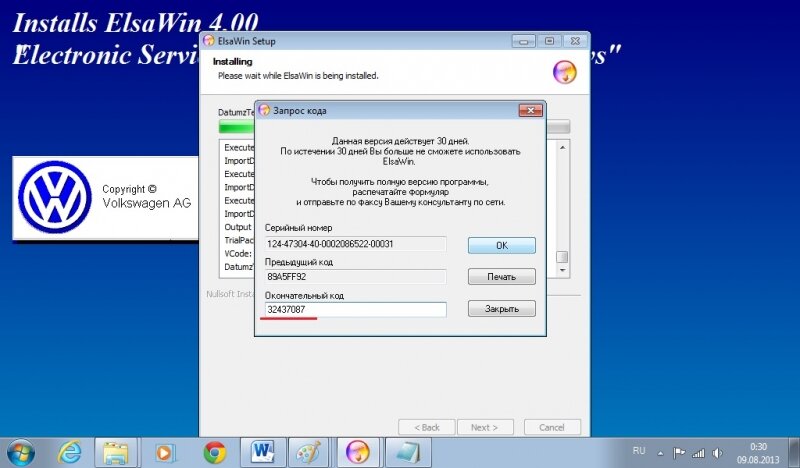Click the installer log scroll-up arrow

pyautogui.click(x=562, y=147)
